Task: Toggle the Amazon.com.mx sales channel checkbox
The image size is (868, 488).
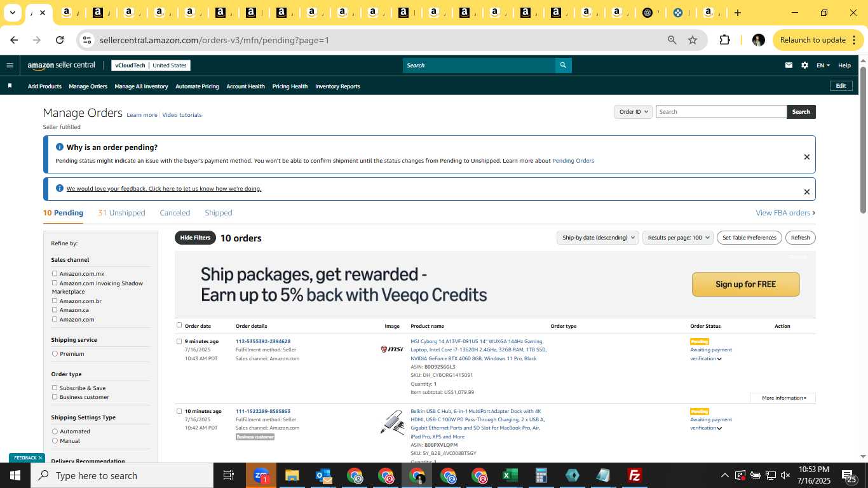Action: point(55,273)
